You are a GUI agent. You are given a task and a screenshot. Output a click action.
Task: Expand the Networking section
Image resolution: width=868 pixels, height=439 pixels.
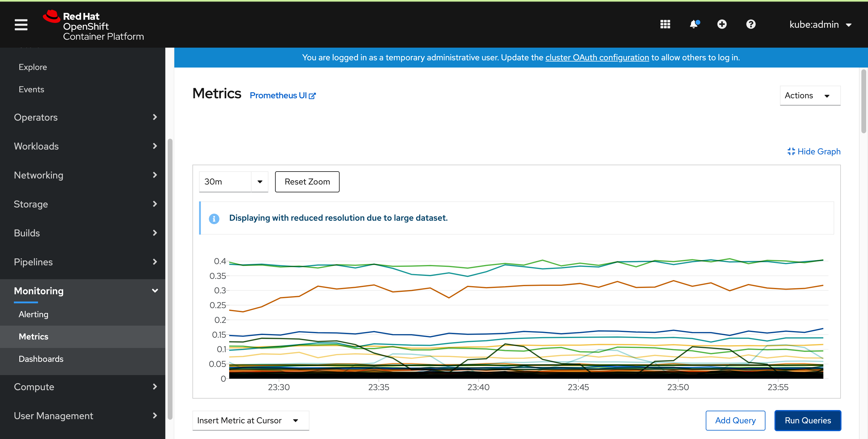tap(83, 175)
